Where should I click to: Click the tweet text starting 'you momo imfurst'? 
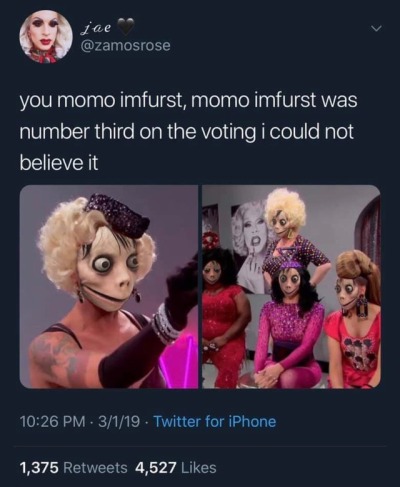pos(188,132)
